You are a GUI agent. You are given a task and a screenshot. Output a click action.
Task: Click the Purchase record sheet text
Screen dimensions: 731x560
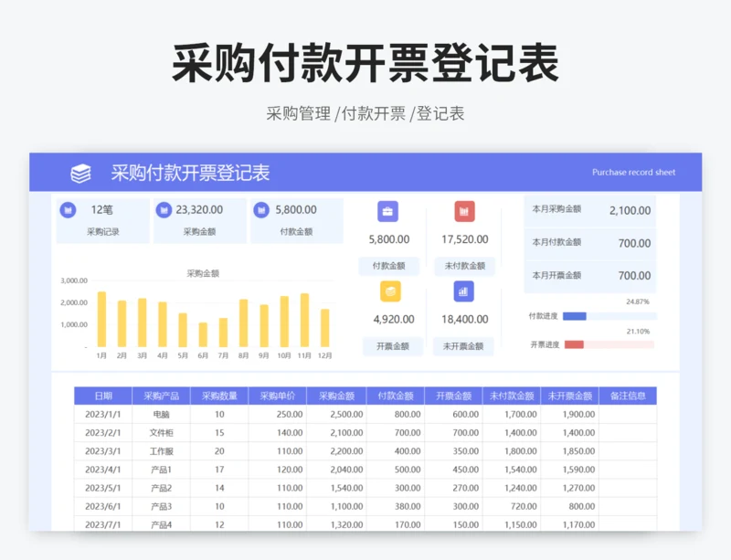pyautogui.click(x=633, y=173)
